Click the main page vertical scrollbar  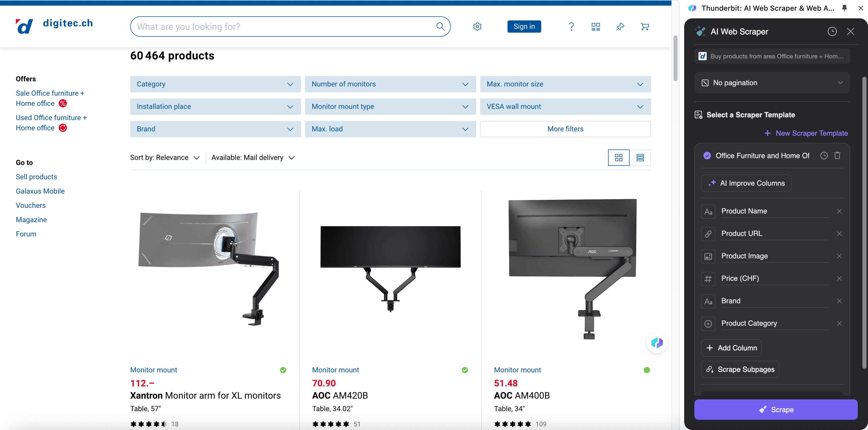point(675,59)
